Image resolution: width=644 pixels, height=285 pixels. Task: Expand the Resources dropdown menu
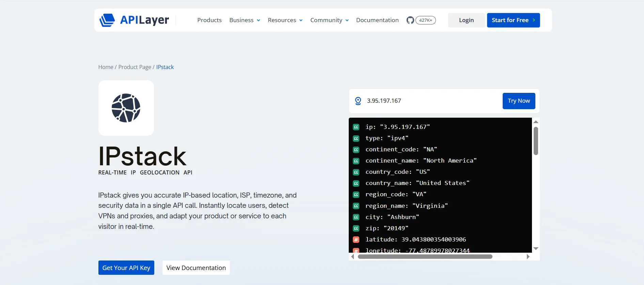click(285, 20)
